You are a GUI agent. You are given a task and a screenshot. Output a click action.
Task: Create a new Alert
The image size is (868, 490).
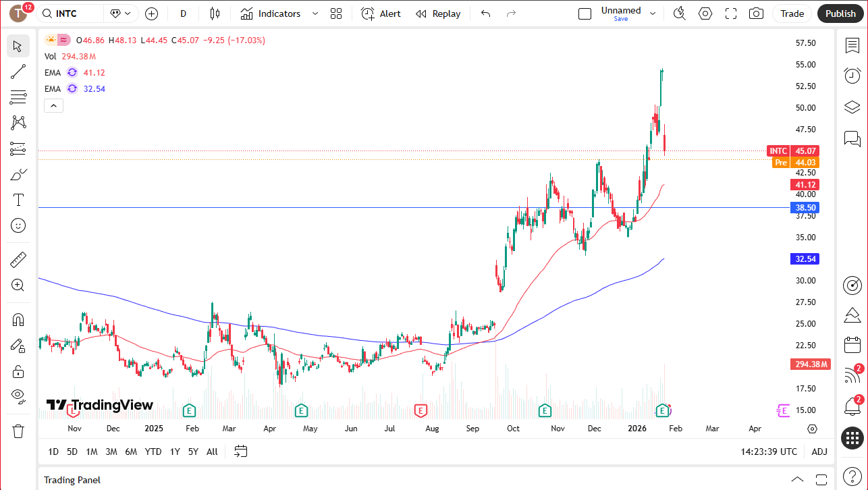[381, 13]
